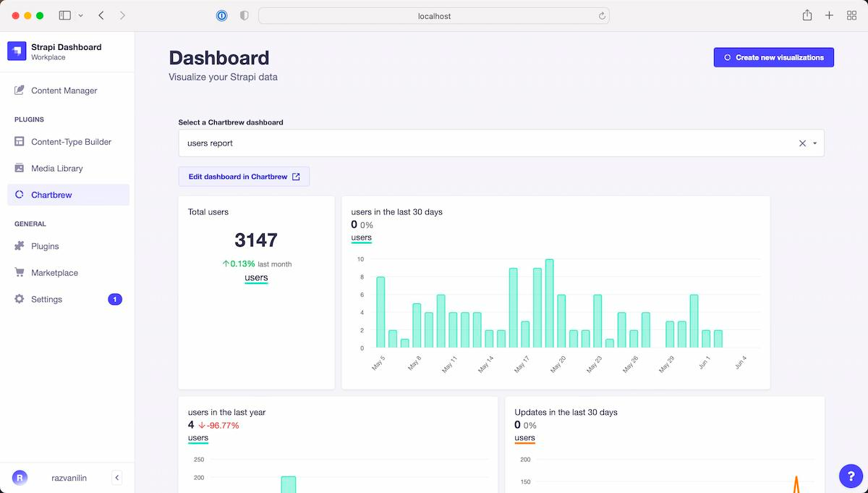Image resolution: width=868 pixels, height=493 pixels.
Task: Click the Create new visualizations button
Action: click(773, 56)
